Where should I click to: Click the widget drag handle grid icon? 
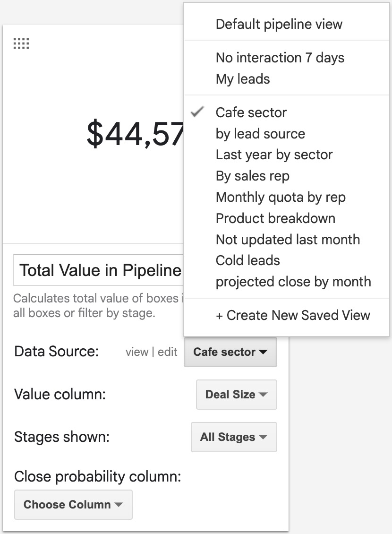[x=21, y=43]
